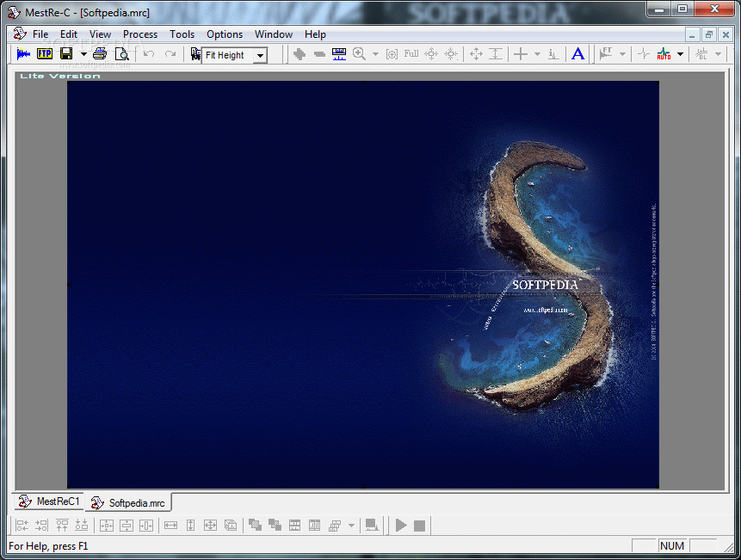Click the tile horizontally layout icon

pyautogui.click(x=295, y=525)
